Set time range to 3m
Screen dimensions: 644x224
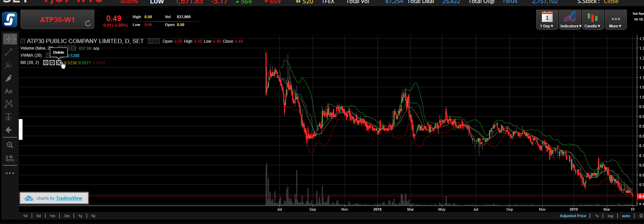coord(67,216)
